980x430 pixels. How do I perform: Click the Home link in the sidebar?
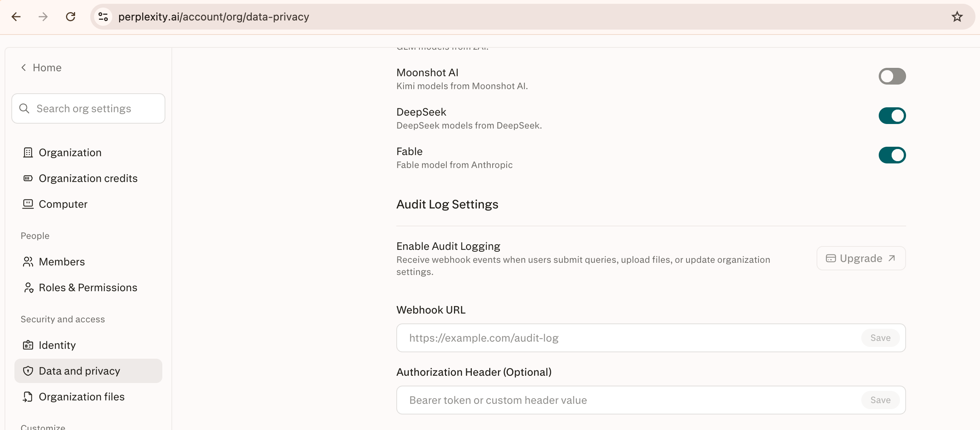point(47,68)
